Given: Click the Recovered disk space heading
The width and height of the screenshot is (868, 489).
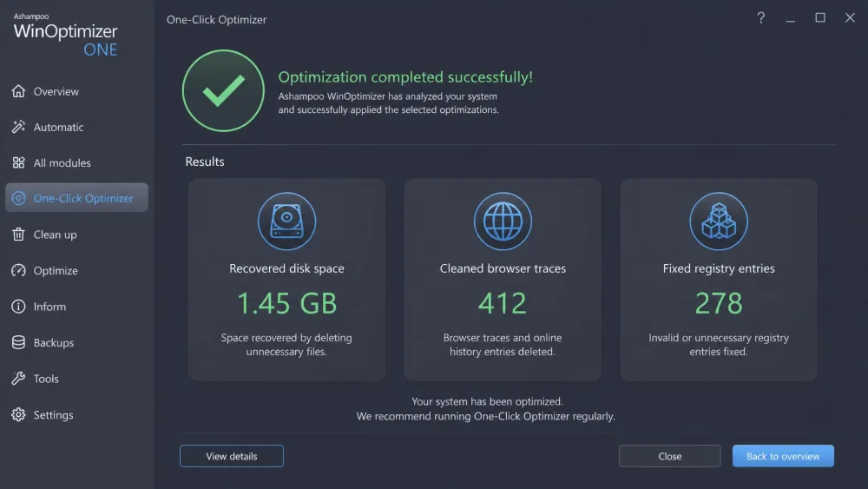Looking at the screenshot, I should (x=286, y=268).
